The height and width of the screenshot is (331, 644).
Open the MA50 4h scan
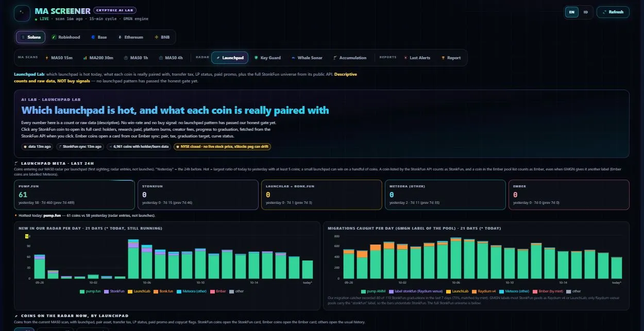[x=171, y=58]
